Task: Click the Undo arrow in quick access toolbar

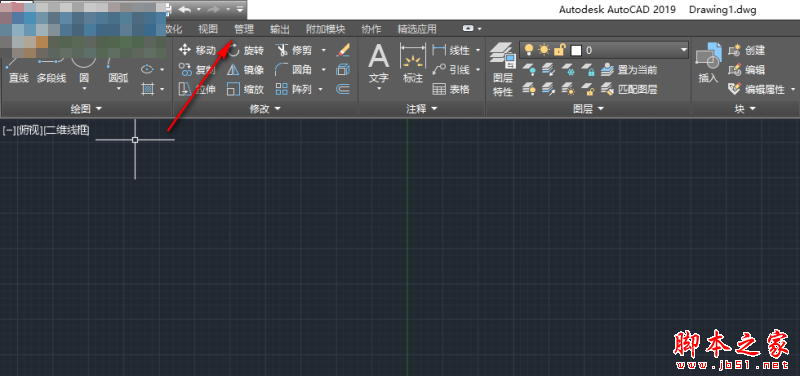Action: pos(184,9)
